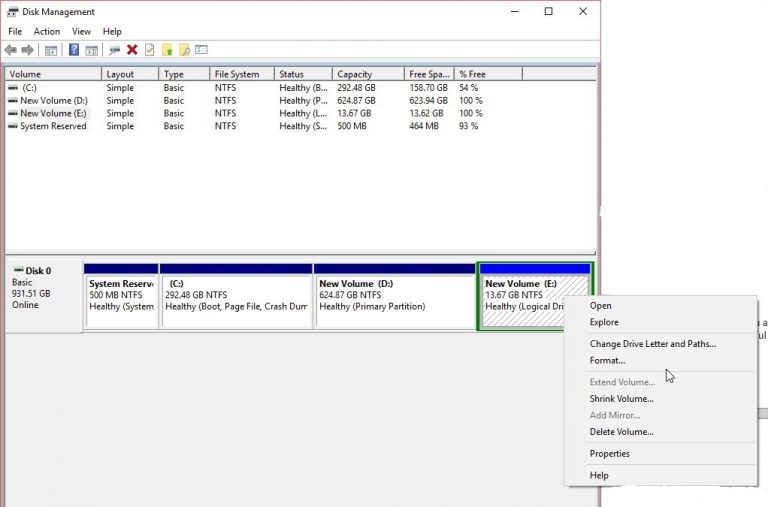Viewport: 768px width, 507px height.
Task: Click the red X delete toolbar icon
Action: coord(132,50)
